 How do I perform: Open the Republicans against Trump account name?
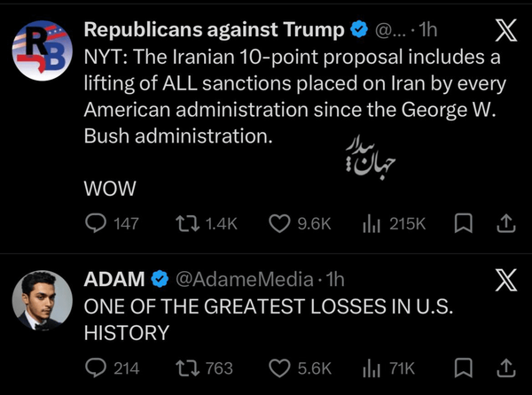(x=214, y=29)
